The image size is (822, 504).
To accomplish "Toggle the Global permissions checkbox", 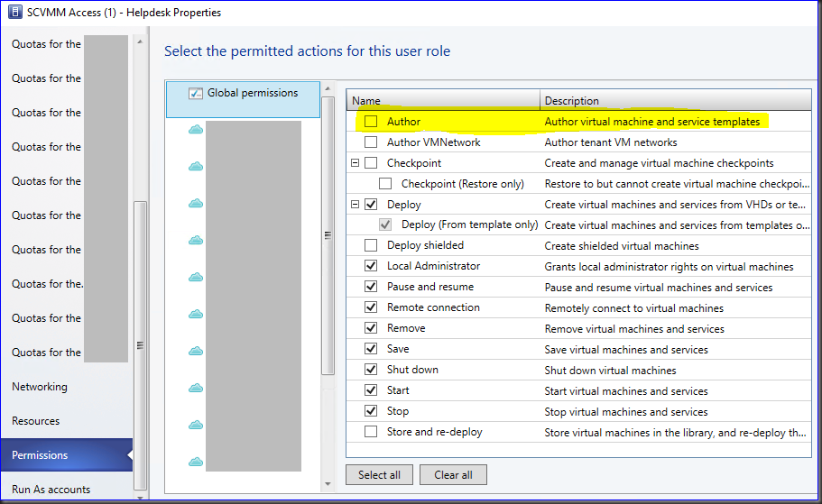I will [x=196, y=93].
